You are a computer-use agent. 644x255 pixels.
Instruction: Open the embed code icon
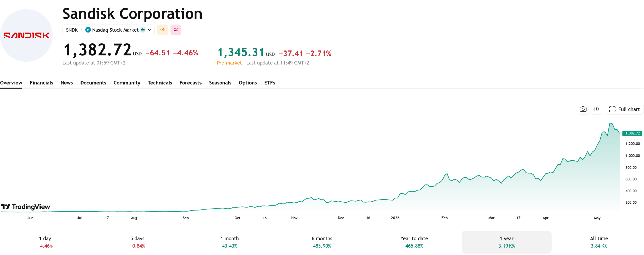click(596, 109)
